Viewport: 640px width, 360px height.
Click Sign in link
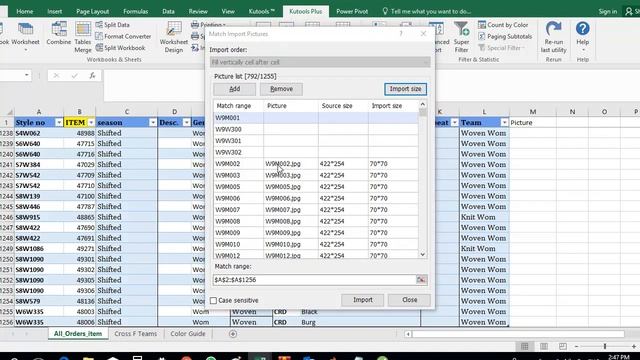click(x=608, y=11)
